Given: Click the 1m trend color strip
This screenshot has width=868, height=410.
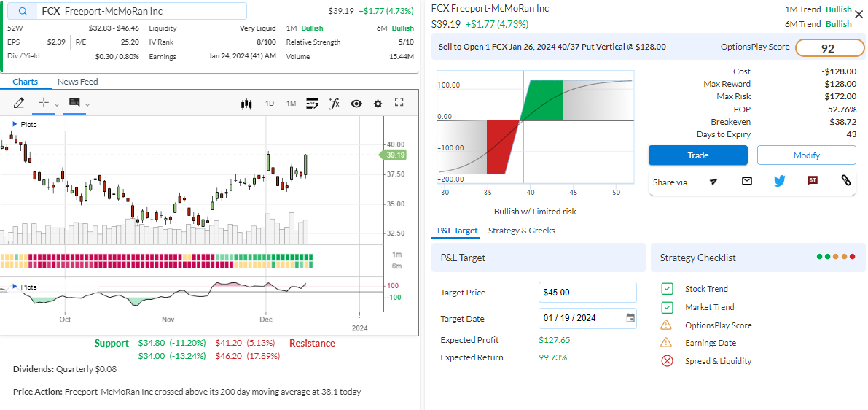Looking at the screenshot, I should click(157, 257).
